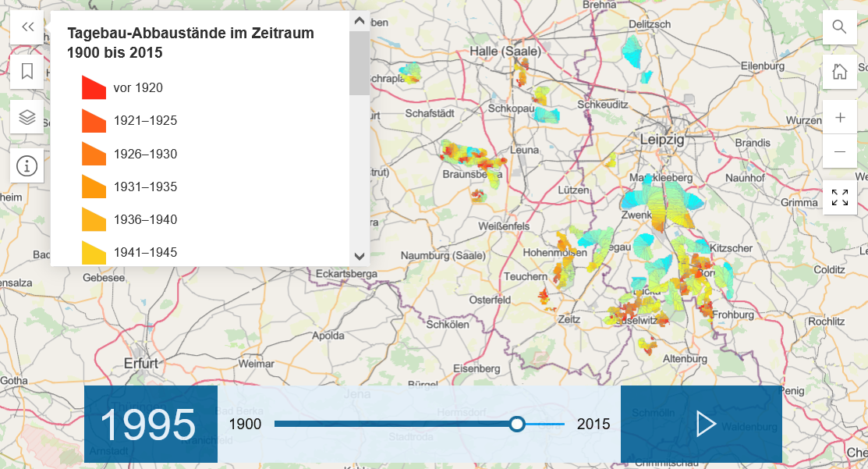Click the time slider handle at 1995
The image size is (868, 469).
[517, 425]
